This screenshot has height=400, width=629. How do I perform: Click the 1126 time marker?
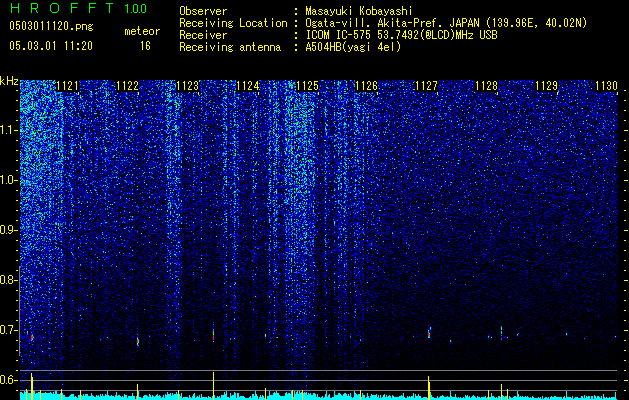367,86
